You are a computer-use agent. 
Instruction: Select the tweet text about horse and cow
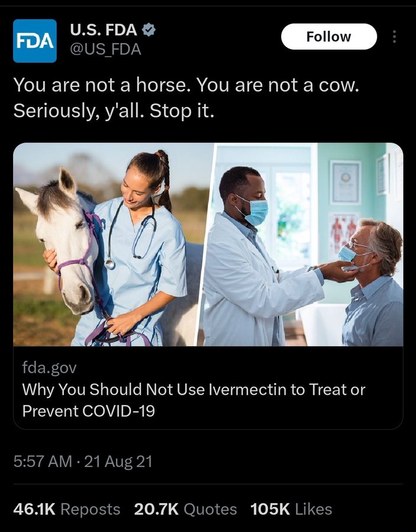coord(186,98)
